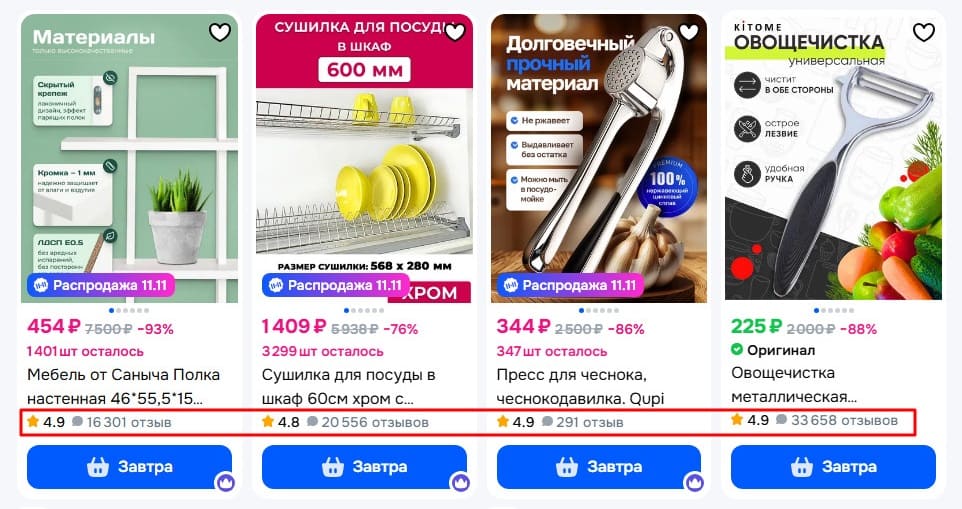The height and width of the screenshot is (509, 962).
Task: Click heart icon on garlic press card
Action: pyautogui.click(x=689, y=32)
